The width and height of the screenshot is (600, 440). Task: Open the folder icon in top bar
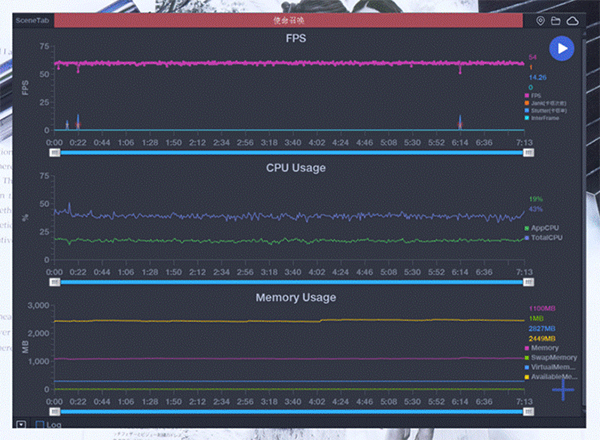(x=556, y=20)
